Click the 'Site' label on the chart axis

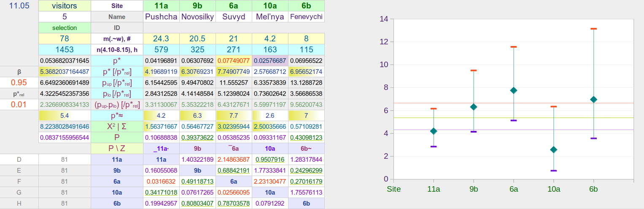394,189
